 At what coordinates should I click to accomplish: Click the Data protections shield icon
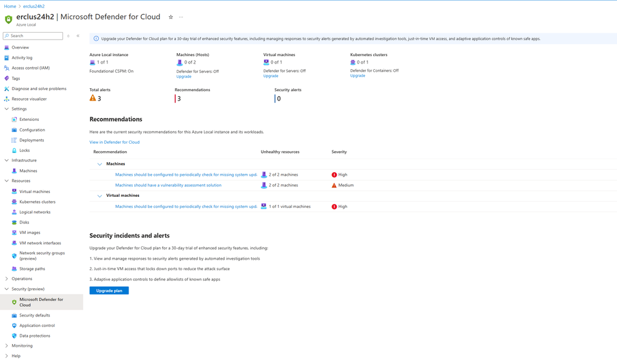click(14, 336)
